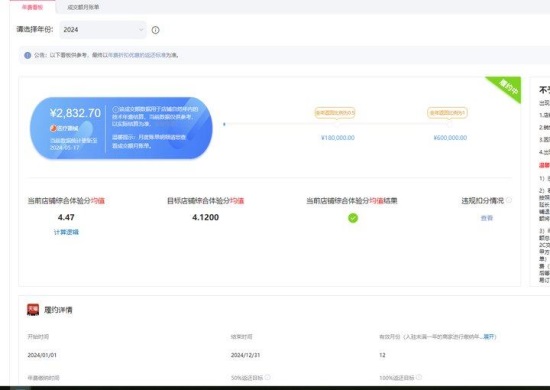Click the green checkmark result icon
The width and height of the screenshot is (550, 390).
(353, 218)
